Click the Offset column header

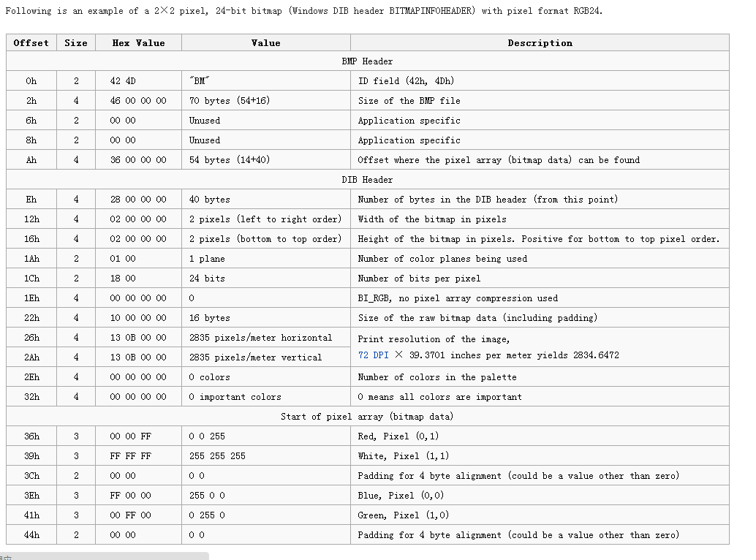(x=31, y=43)
